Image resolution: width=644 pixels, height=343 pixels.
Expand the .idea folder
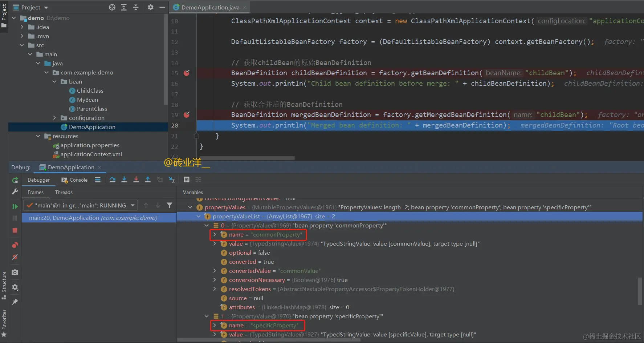tap(22, 27)
